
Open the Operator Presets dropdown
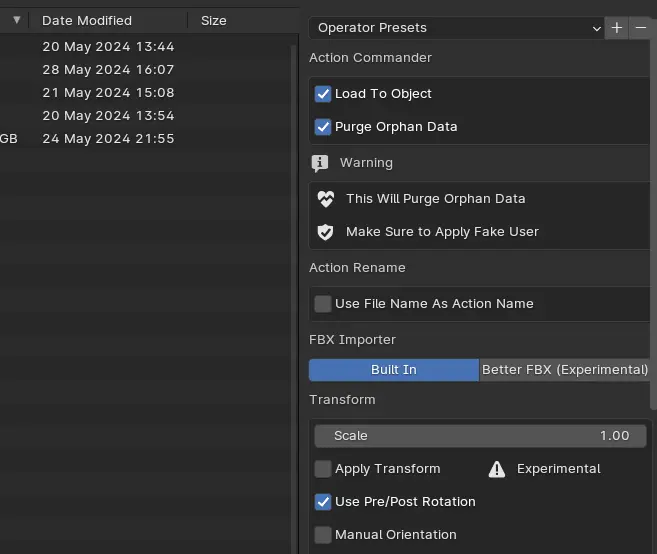pyautogui.click(x=457, y=28)
